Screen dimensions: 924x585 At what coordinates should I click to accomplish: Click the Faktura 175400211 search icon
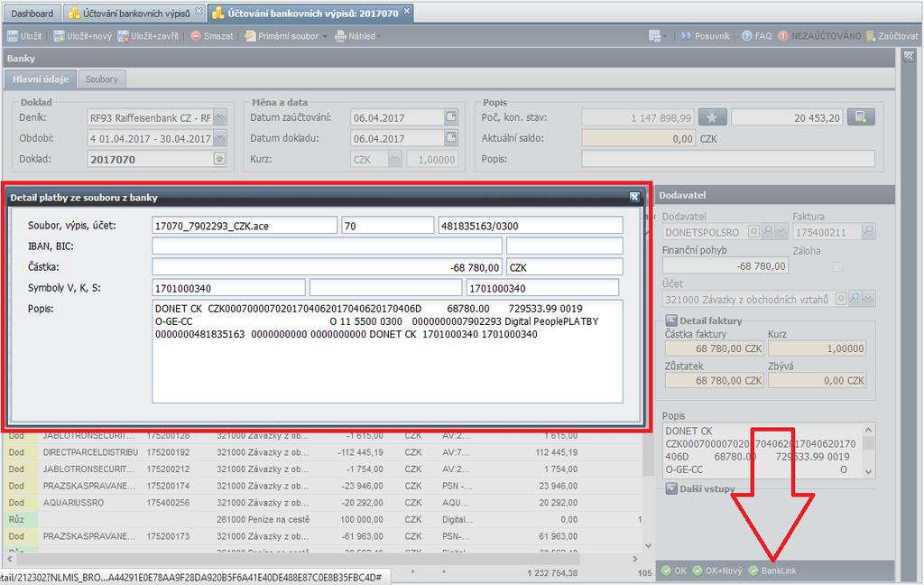[868, 232]
